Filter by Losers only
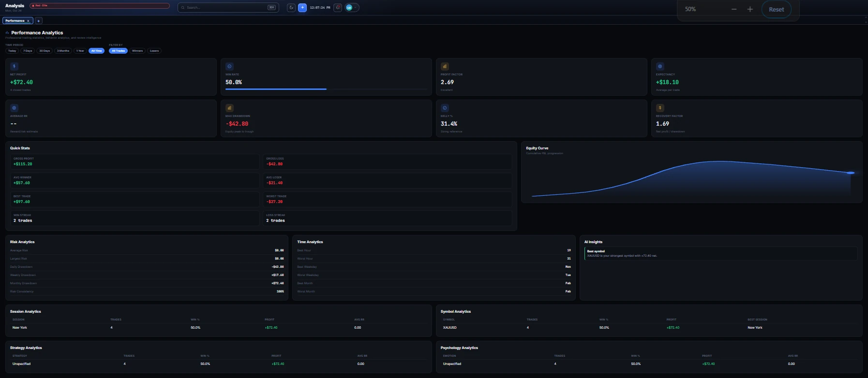This screenshot has width=868, height=378. [154, 51]
